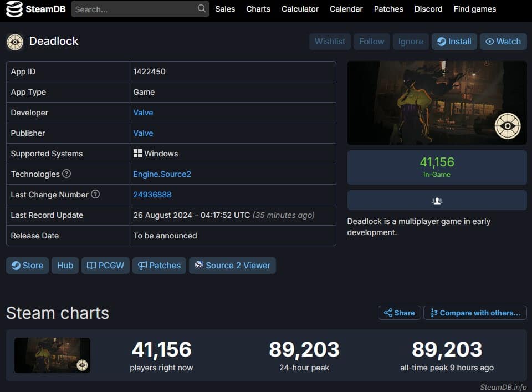The width and height of the screenshot is (532, 392).
Task: Click the Deadlock header screenshot image
Action: 437,103
